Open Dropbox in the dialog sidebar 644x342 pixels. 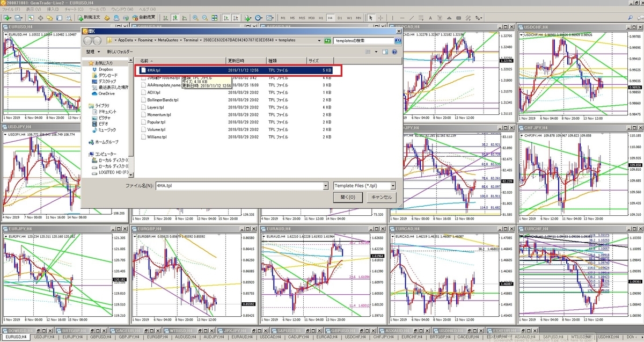102,69
